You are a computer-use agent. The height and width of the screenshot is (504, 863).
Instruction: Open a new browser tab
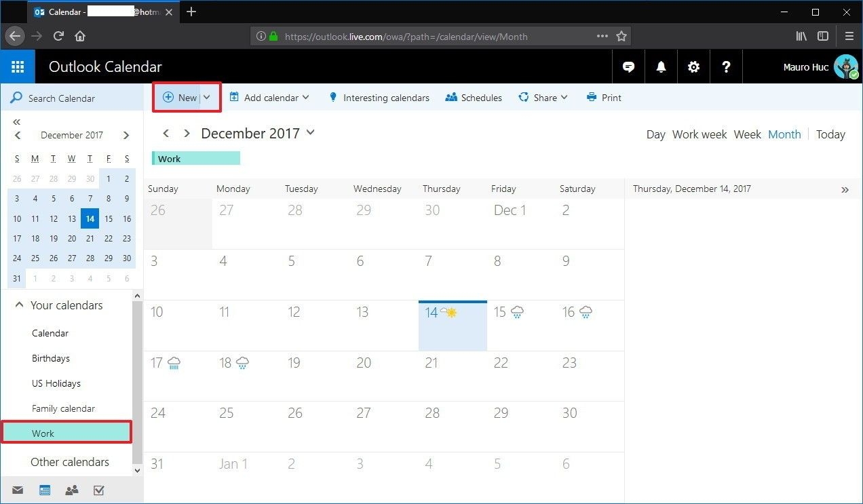(x=191, y=12)
